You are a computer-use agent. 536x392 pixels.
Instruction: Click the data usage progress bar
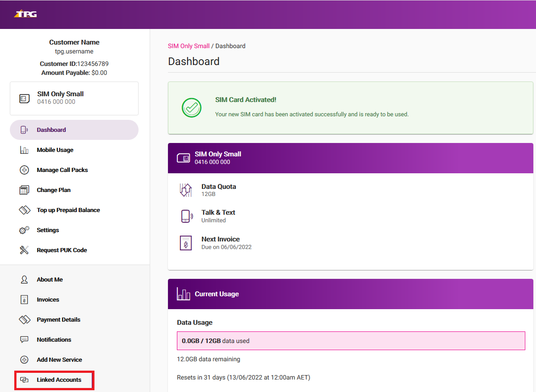(351, 340)
